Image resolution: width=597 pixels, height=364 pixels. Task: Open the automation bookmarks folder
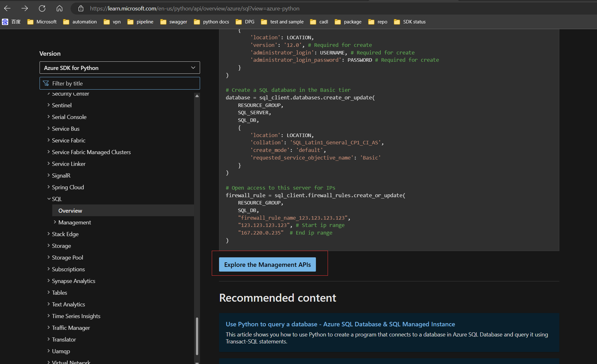(x=80, y=22)
